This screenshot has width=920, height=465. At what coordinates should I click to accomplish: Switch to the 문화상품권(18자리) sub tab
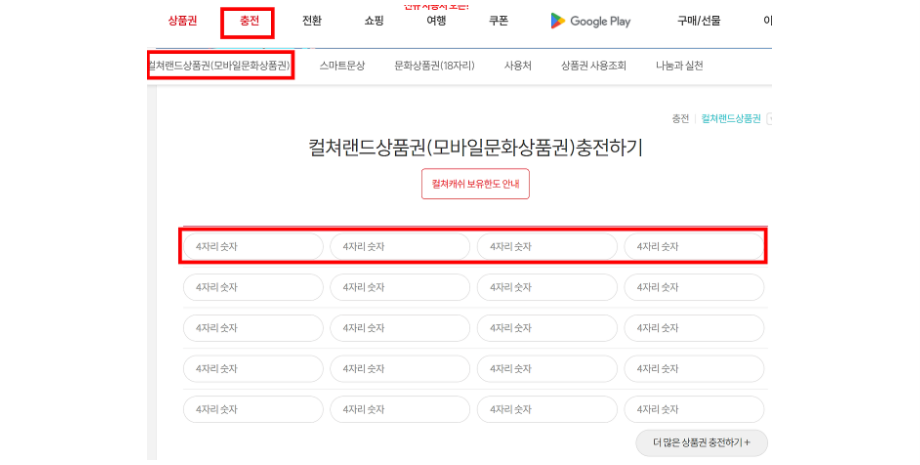(x=434, y=66)
